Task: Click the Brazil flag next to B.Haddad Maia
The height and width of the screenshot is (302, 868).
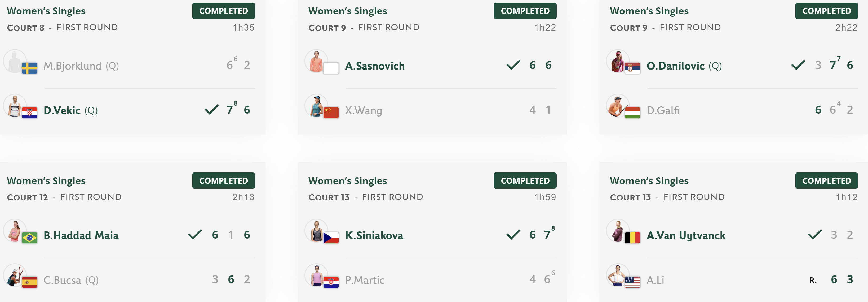Action: click(x=29, y=238)
